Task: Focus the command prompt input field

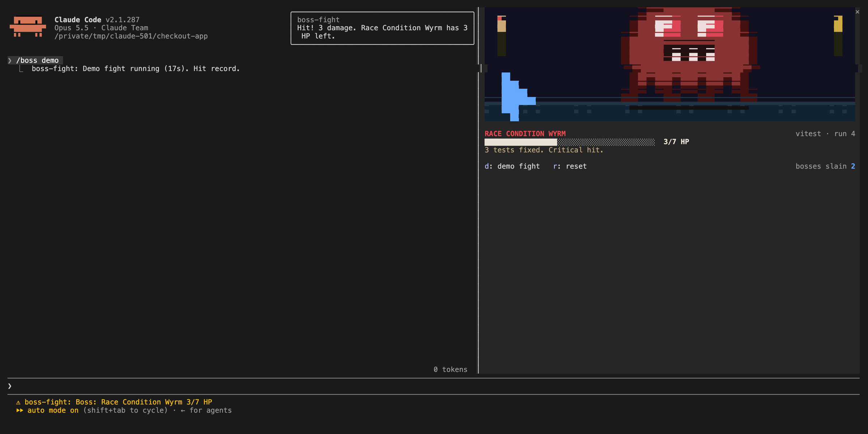Action: point(433,386)
